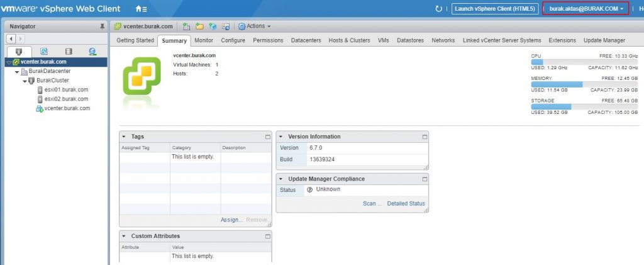Click Assign License toolbar icon
This screenshot has height=265, width=644.
213,26
